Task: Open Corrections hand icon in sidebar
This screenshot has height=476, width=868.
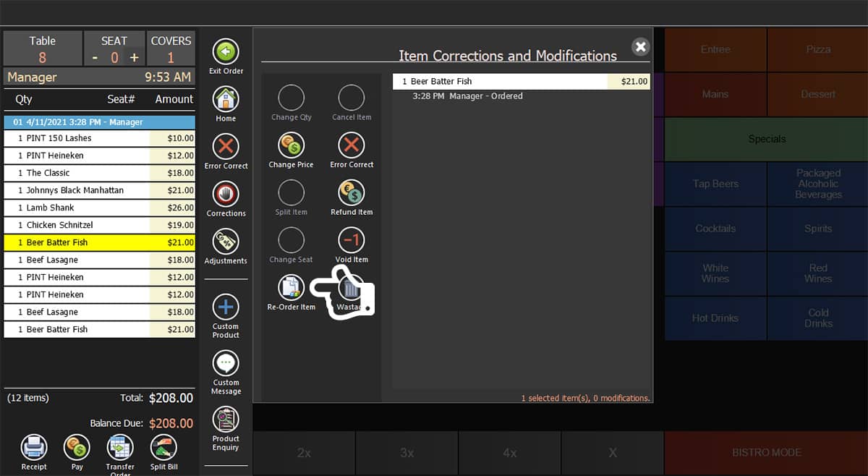Action: click(x=226, y=195)
